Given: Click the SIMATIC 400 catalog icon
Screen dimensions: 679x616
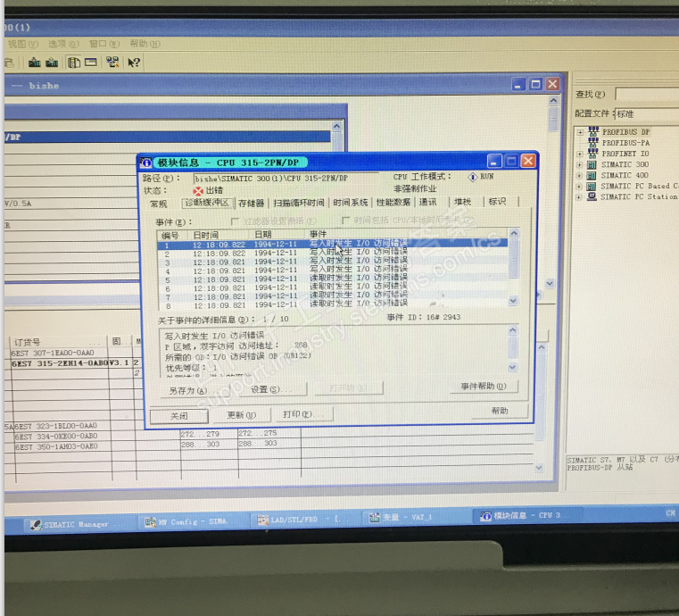Looking at the screenshot, I should tap(592, 176).
